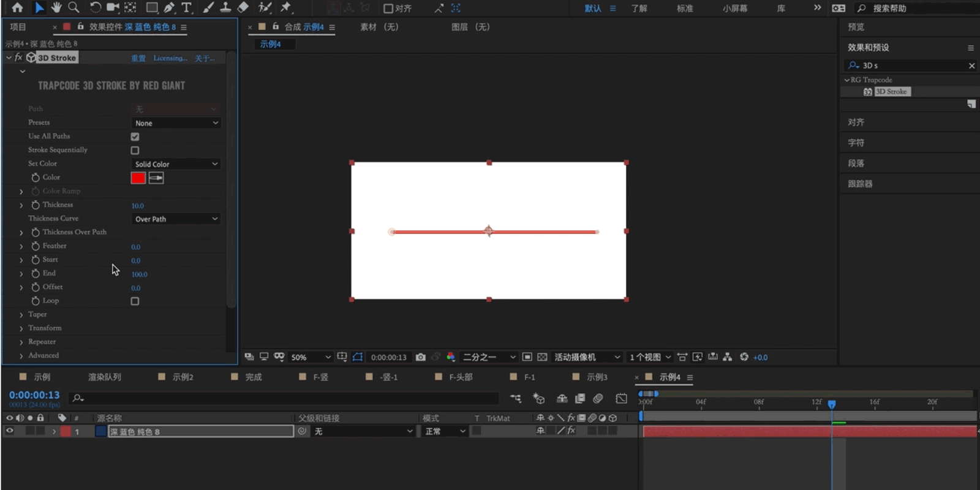This screenshot has width=980, height=490.
Task: Hide layer 1 with eye toggle
Action: 10,431
